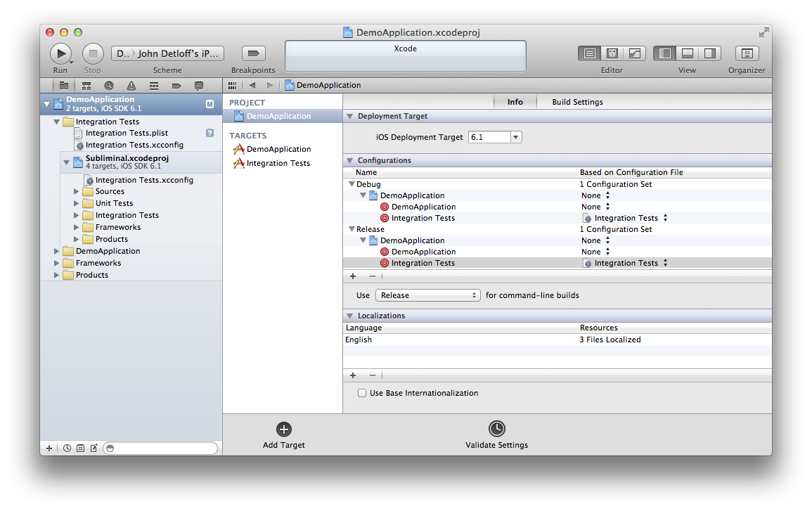
Task: Click the Stop button in toolbar
Action: tap(93, 53)
